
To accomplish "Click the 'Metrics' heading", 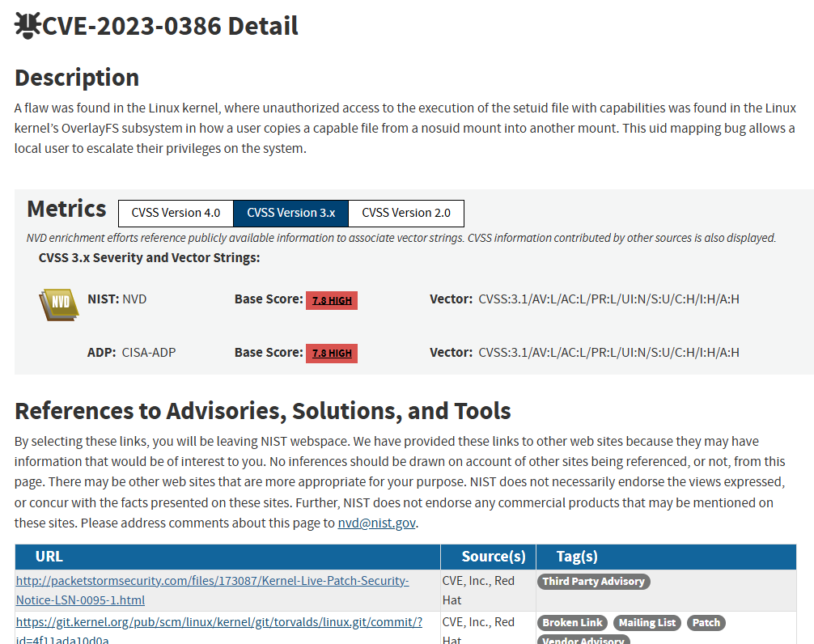I will coord(66,209).
